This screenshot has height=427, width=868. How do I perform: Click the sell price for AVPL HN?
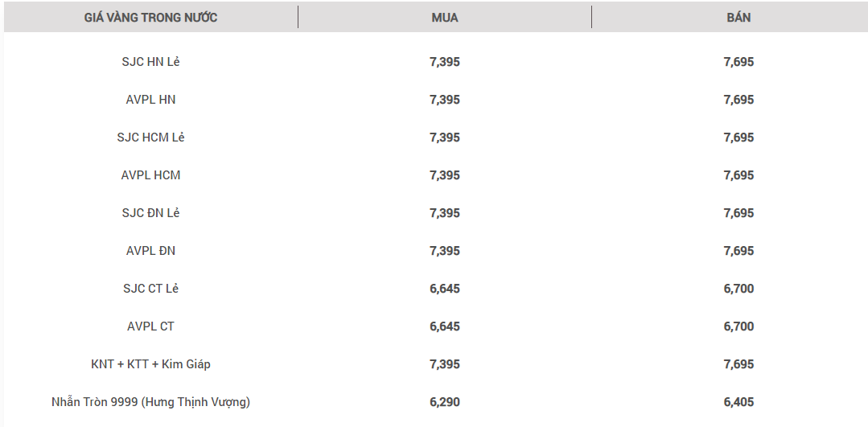[x=738, y=100]
